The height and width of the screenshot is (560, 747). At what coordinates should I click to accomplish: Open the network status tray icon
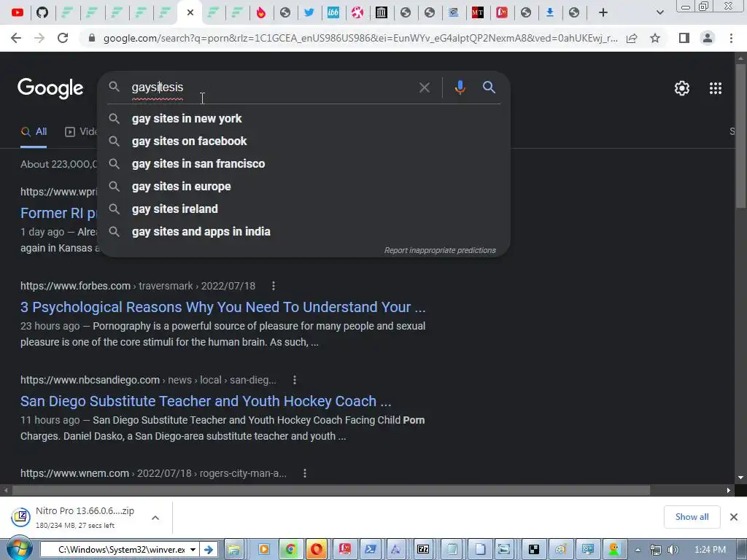click(656, 550)
